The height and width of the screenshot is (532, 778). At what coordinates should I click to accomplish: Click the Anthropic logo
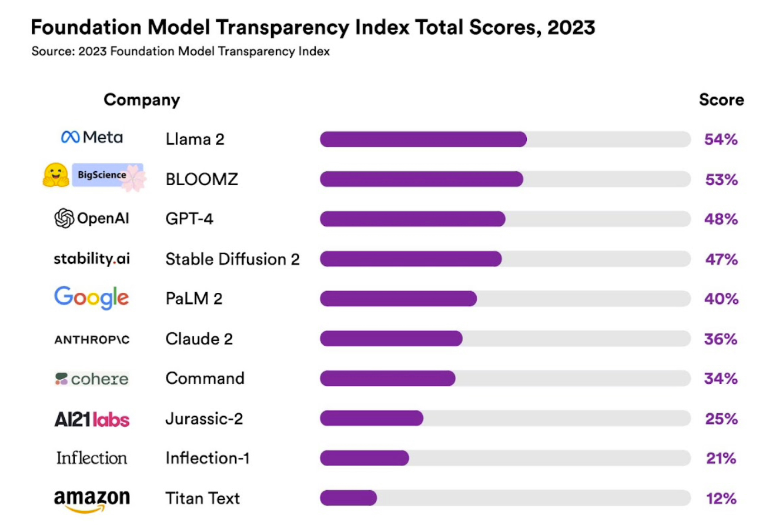(x=92, y=340)
